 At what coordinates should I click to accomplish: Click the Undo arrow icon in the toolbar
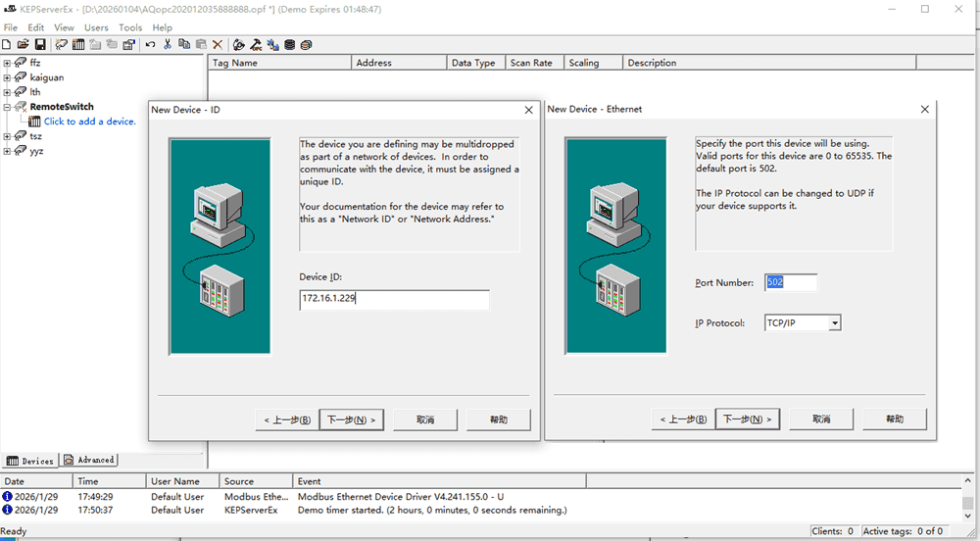click(x=150, y=45)
